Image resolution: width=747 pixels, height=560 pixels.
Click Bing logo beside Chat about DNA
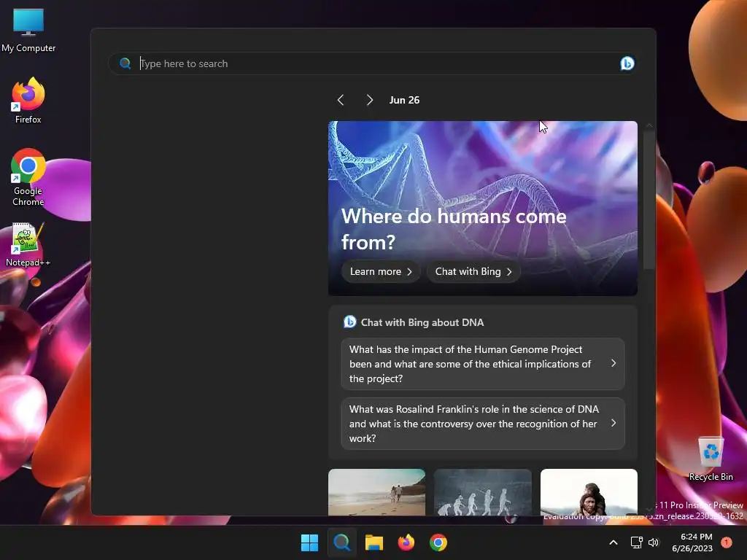[x=349, y=322]
